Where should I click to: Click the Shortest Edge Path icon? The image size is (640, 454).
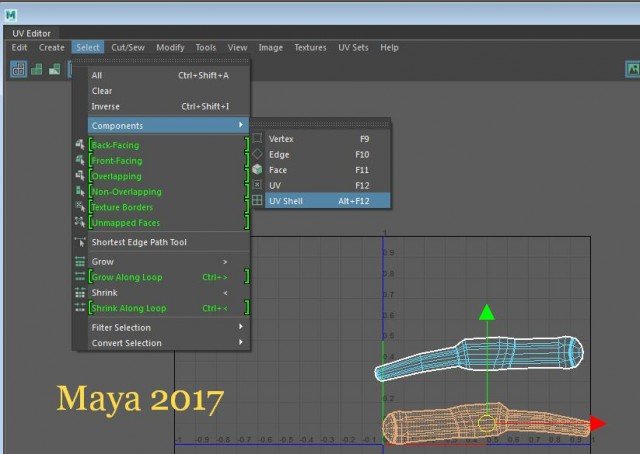coord(80,242)
